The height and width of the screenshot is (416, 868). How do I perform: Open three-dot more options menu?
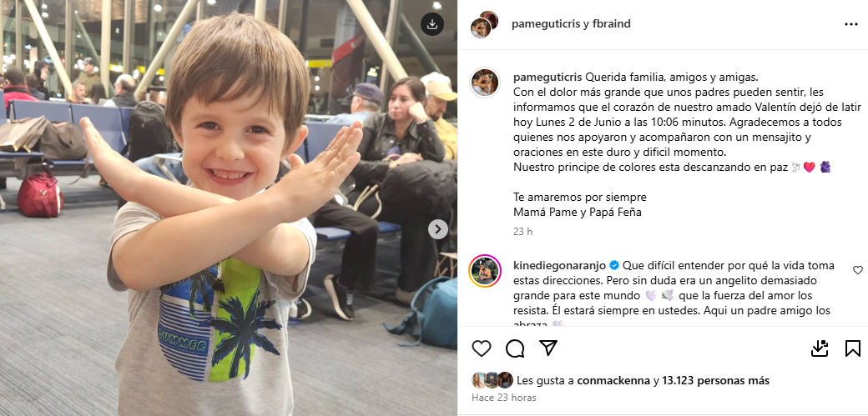850,24
